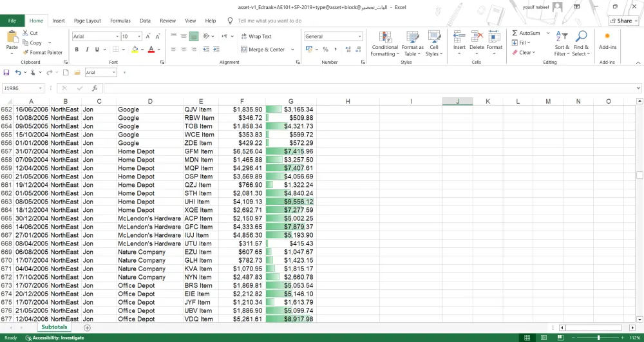Click the Cut scissors icon
The width and height of the screenshot is (644, 342).
pos(26,33)
